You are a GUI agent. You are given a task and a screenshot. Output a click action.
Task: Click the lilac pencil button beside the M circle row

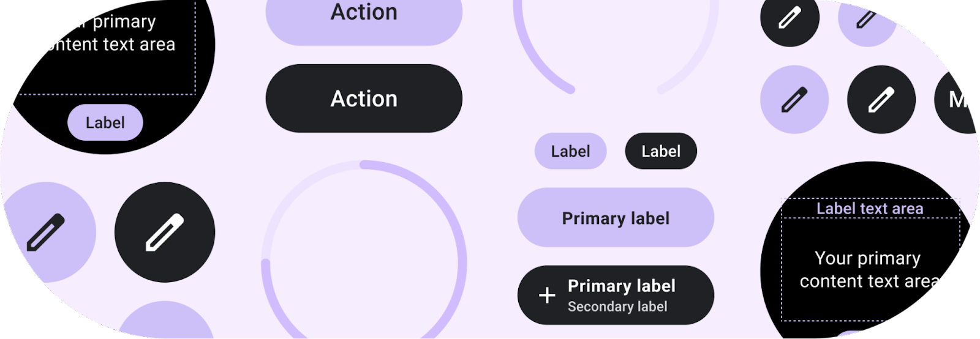click(794, 100)
